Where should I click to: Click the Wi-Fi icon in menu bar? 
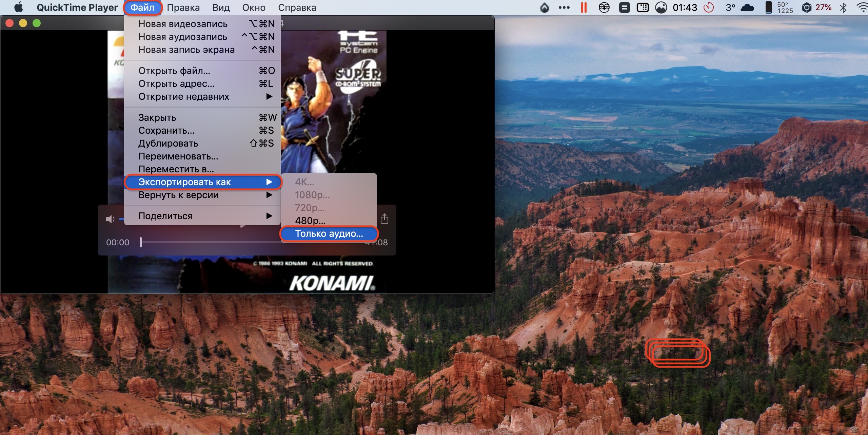[862, 7]
